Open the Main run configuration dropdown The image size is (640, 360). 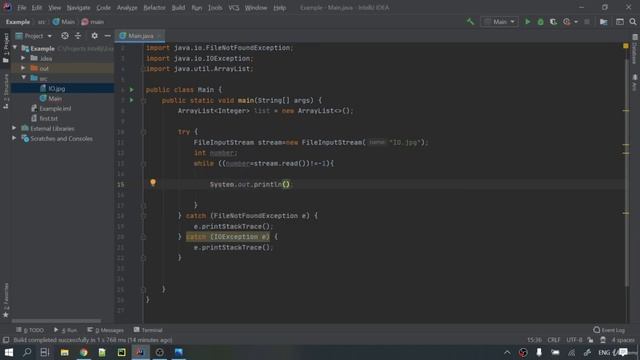point(500,22)
